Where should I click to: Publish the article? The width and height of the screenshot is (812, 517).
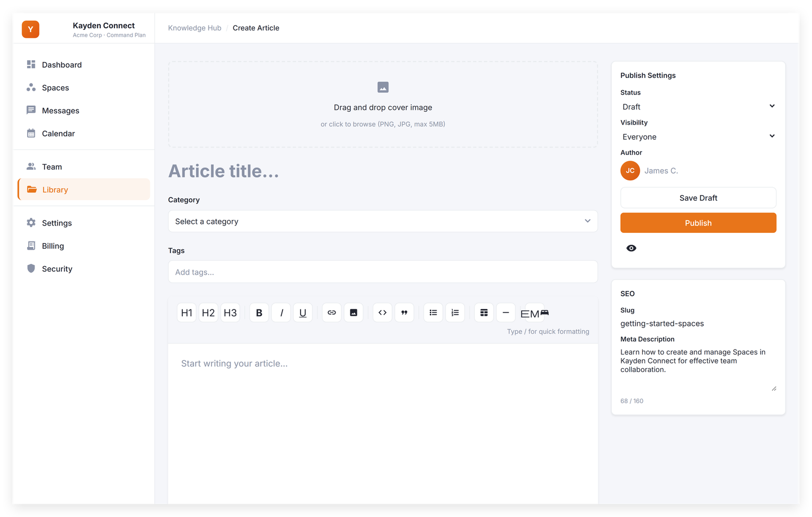(698, 223)
